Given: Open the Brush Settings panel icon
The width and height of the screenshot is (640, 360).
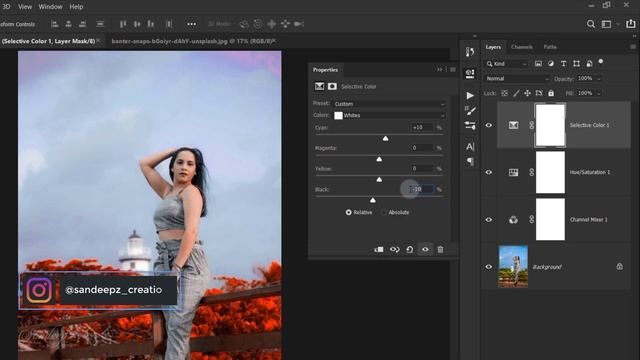Looking at the screenshot, I should 470,111.
